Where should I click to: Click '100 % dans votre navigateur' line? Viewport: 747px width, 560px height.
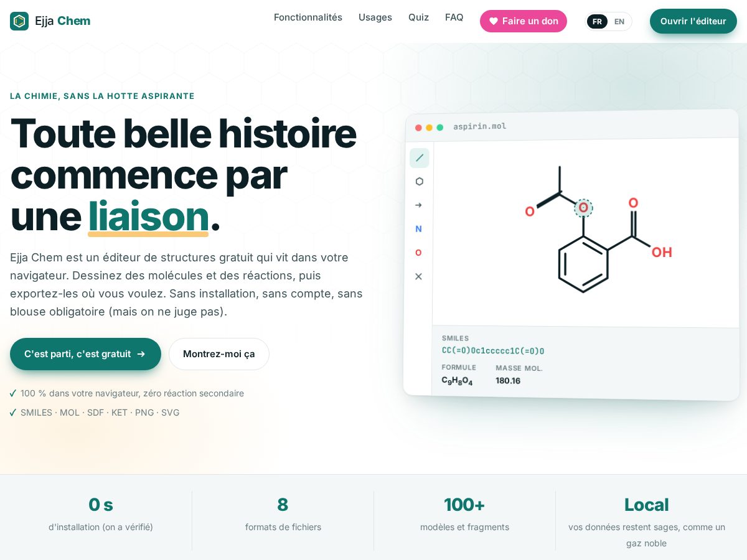pos(132,393)
